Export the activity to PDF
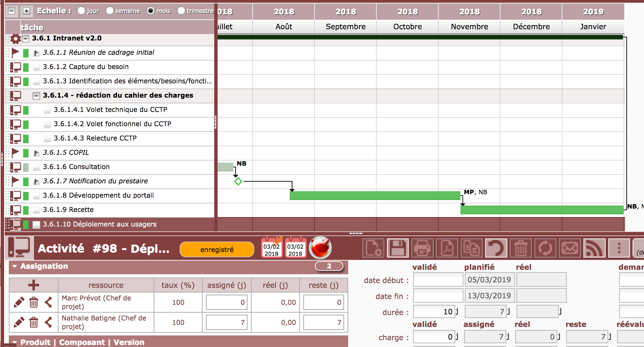The width and height of the screenshot is (644, 347). (x=447, y=248)
